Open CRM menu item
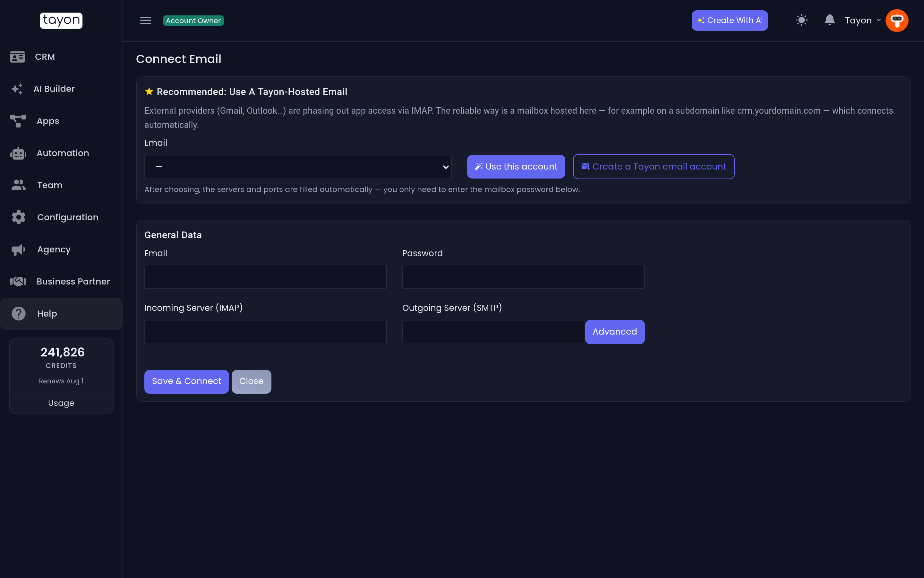Viewport: 924px width, 578px height. pyautogui.click(x=61, y=57)
